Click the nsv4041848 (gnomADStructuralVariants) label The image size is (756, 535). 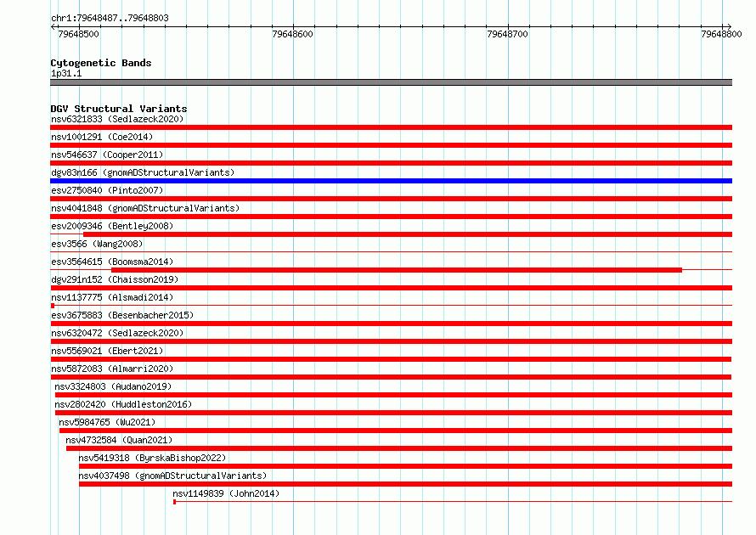(x=145, y=208)
